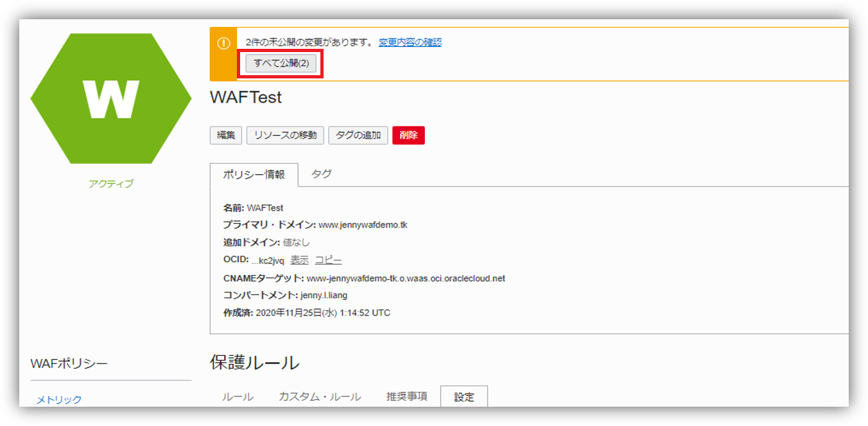Switch to the ルール tab
Image resolution: width=868 pixels, height=426 pixels.
(x=238, y=397)
